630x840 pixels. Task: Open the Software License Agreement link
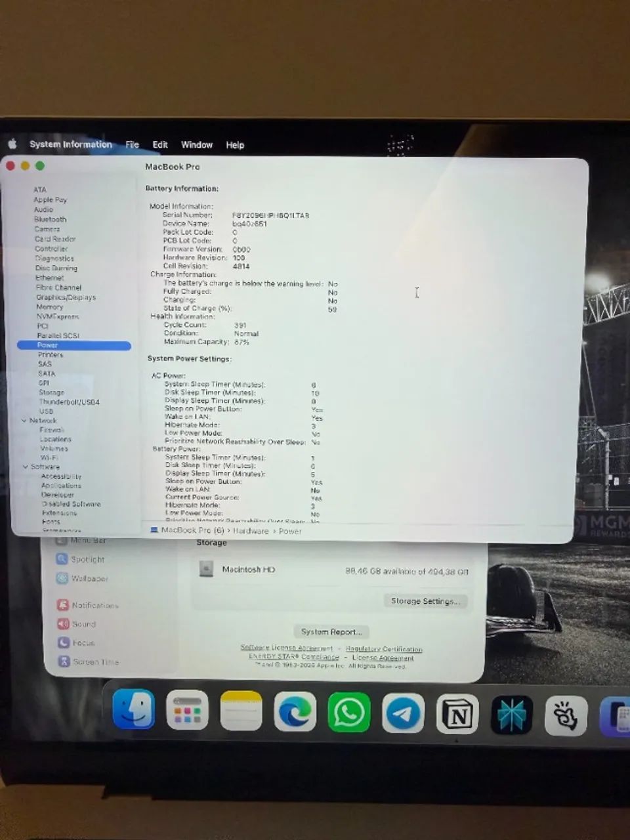tap(286, 648)
